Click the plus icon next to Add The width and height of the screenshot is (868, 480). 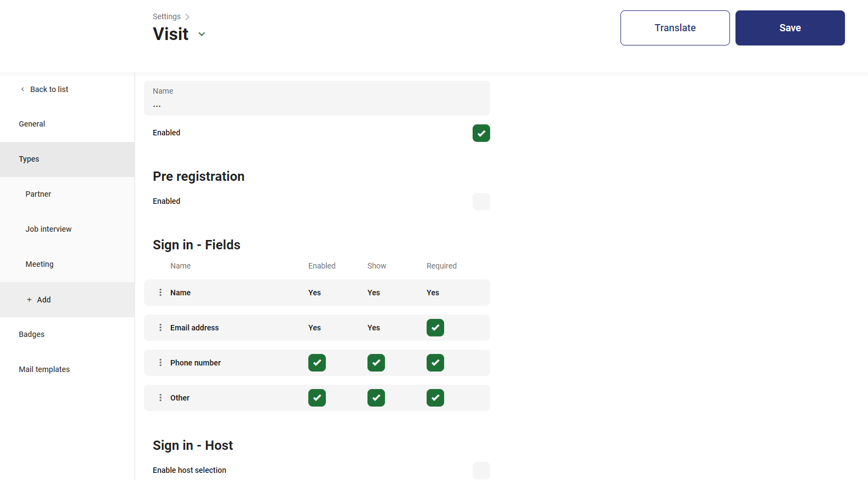point(30,300)
